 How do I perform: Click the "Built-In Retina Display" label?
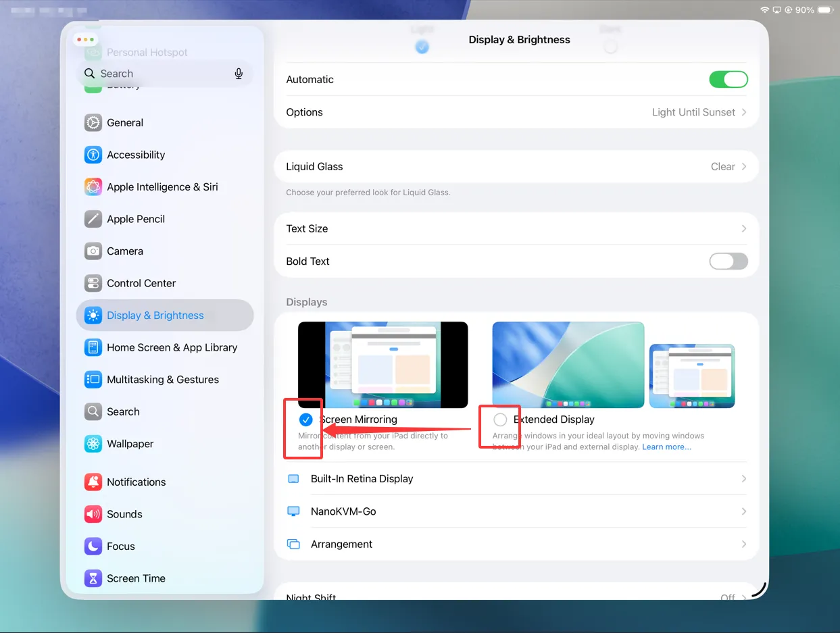tap(362, 478)
